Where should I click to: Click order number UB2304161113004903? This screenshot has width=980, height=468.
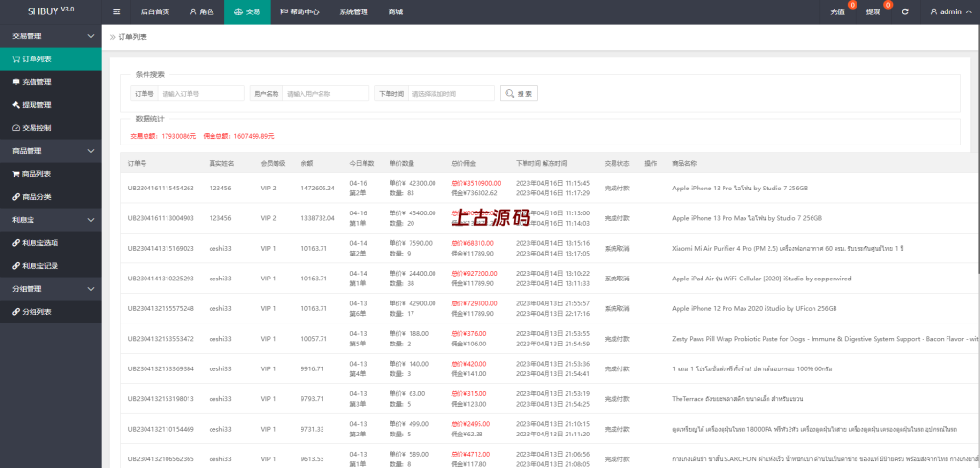[x=161, y=218]
